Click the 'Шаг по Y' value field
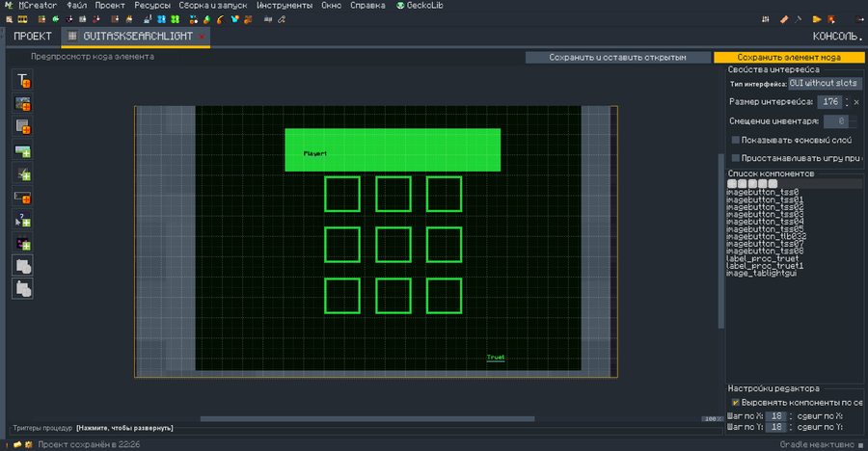 (x=776, y=427)
